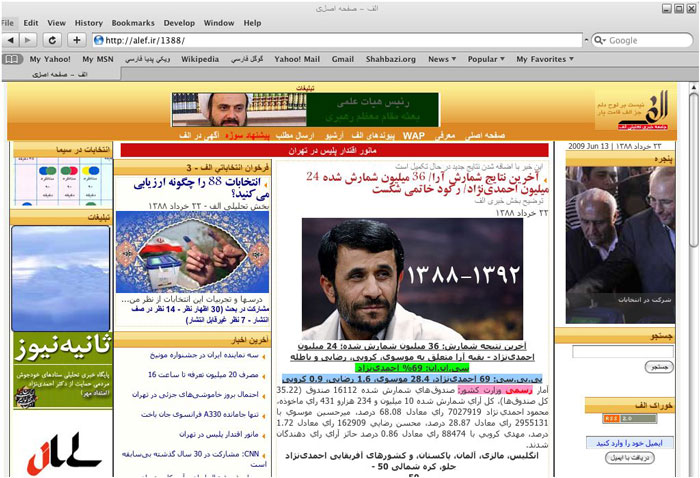Image resolution: width=700 pixels, height=478 pixels.
Task: Click the election ballot box image
Action: click(192, 252)
